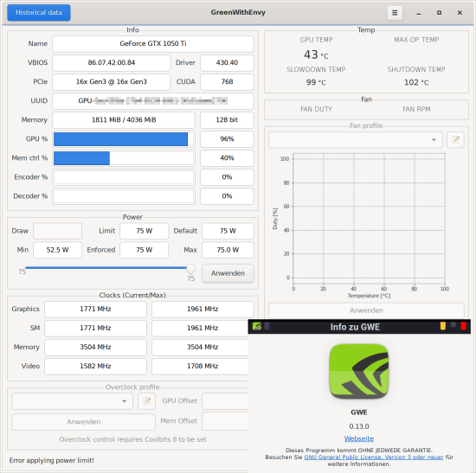Select the Max power value 75.0 W
476x473 pixels.
(x=228, y=250)
